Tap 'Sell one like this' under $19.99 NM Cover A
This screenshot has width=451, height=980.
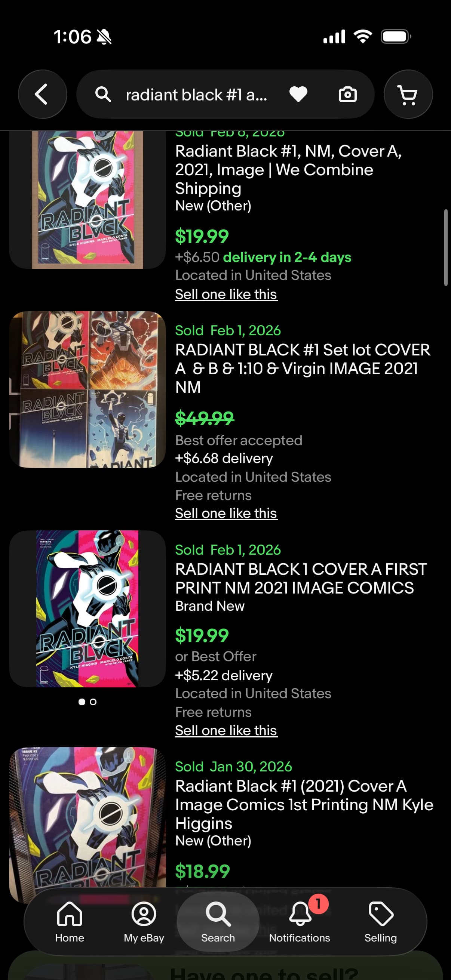click(226, 294)
